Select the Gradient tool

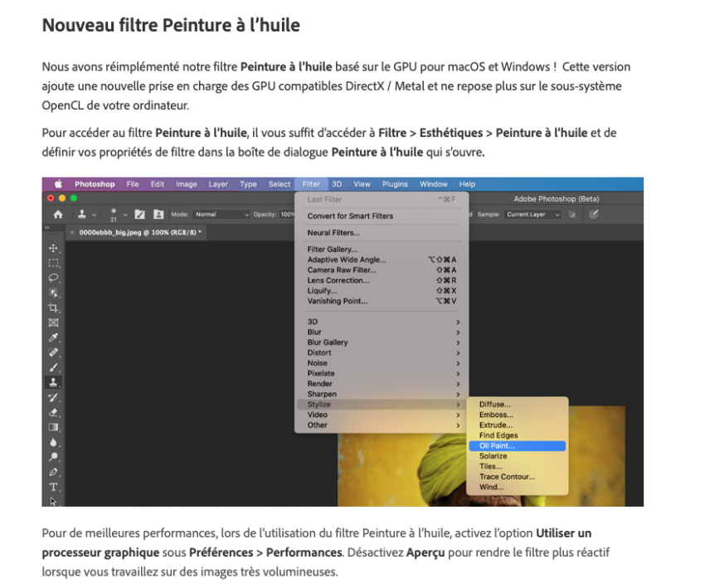54,427
